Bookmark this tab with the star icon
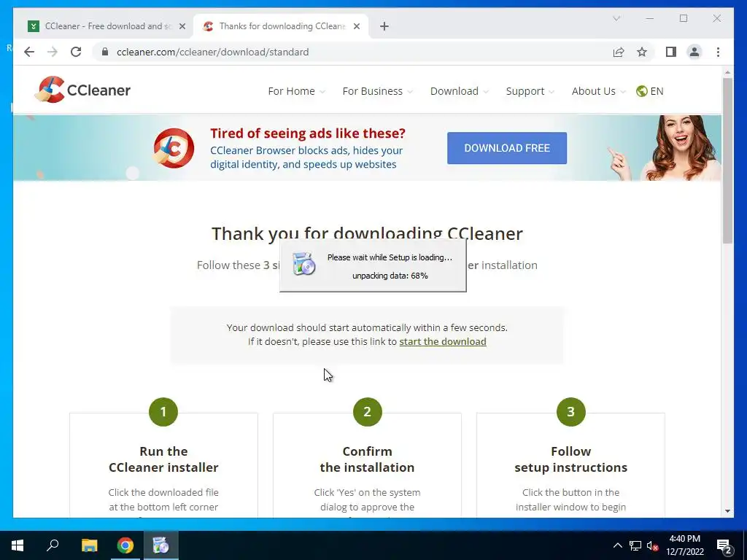Viewport: 747px width, 560px height. click(642, 52)
